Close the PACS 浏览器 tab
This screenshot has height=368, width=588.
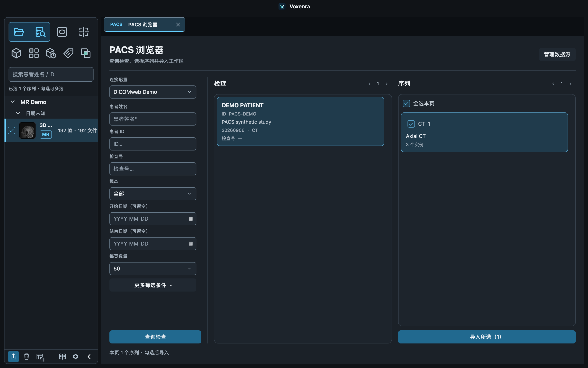point(178,25)
